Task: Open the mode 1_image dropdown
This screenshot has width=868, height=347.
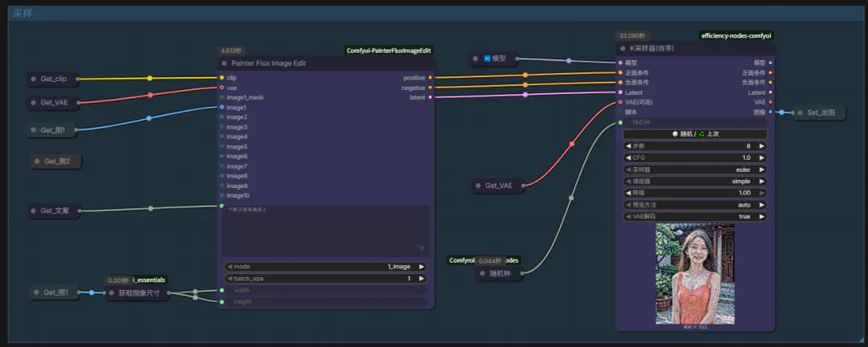Action: pyautogui.click(x=325, y=266)
